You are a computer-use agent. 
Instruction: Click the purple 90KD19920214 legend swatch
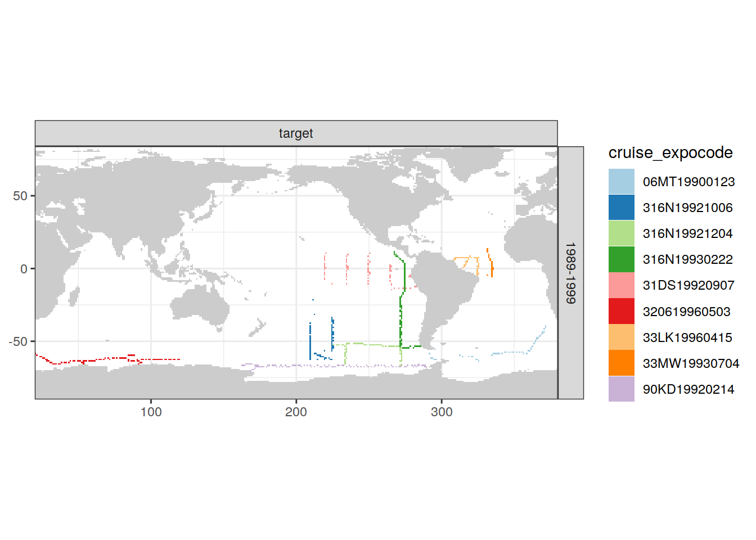click(621, 389)
